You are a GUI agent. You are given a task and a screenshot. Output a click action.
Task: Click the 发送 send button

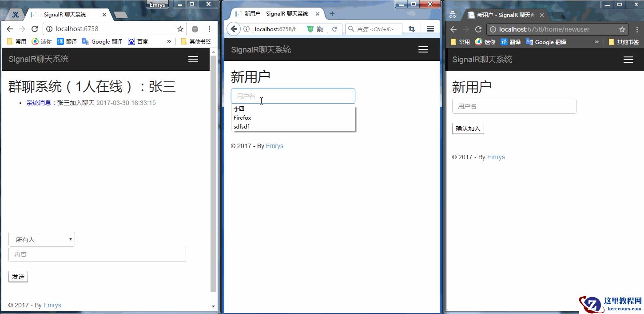click(18, 276)
